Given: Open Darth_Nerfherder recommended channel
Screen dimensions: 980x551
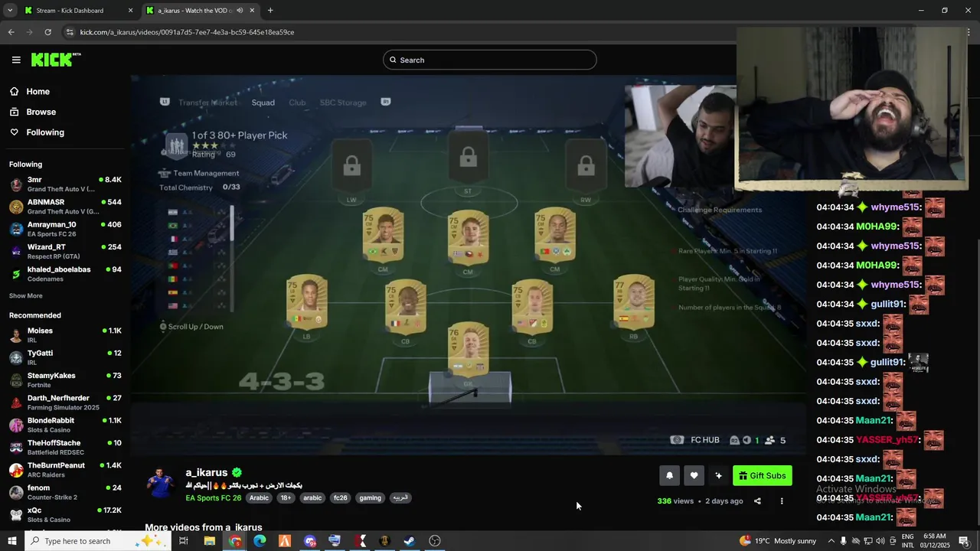Looking at the screenshot, I should coord(64,403).
